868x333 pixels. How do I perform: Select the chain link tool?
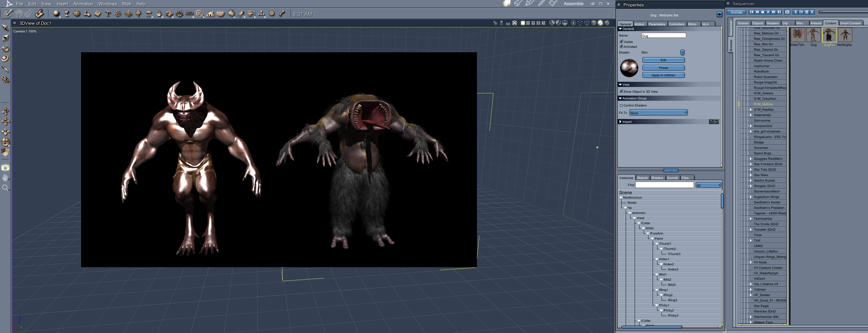(x=5, y=79)
